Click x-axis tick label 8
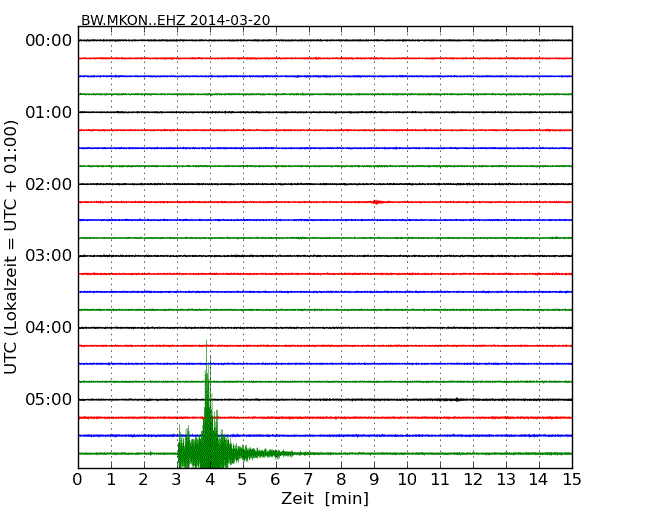This screenshot has height=520, width=650. [341, 480]
